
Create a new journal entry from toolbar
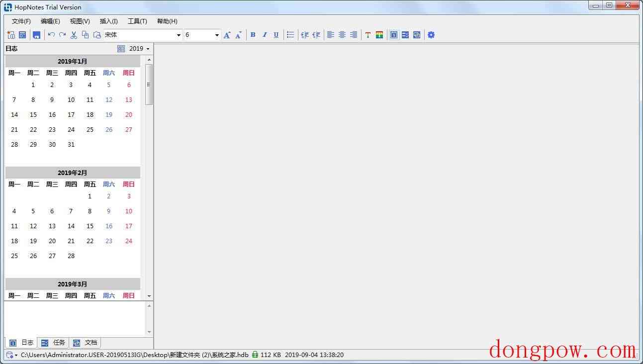tap(11, 35)
